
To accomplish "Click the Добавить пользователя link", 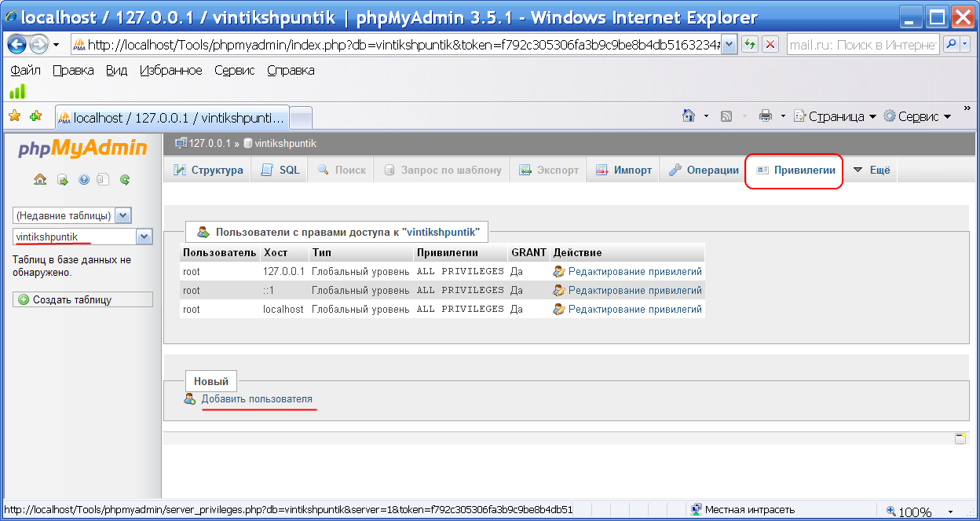I will [x=257, y=399].
